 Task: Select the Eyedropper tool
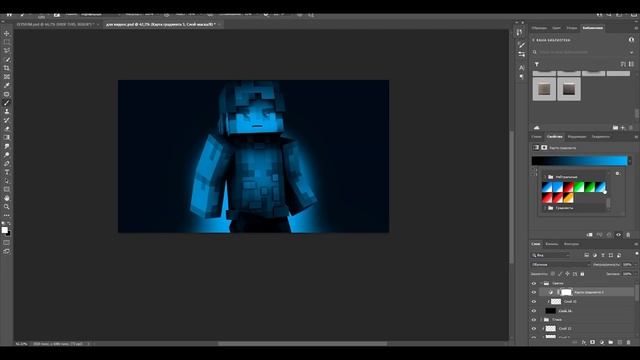[x=7, y=85]
